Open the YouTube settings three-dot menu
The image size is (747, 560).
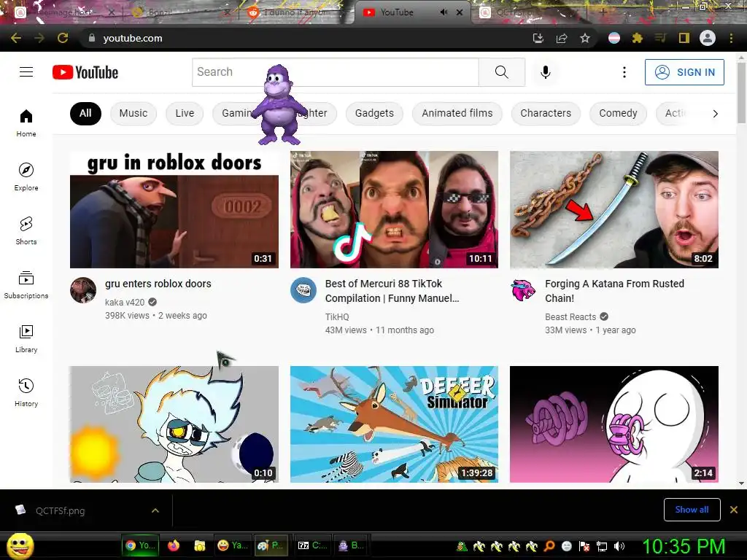[x=624, y=72]
